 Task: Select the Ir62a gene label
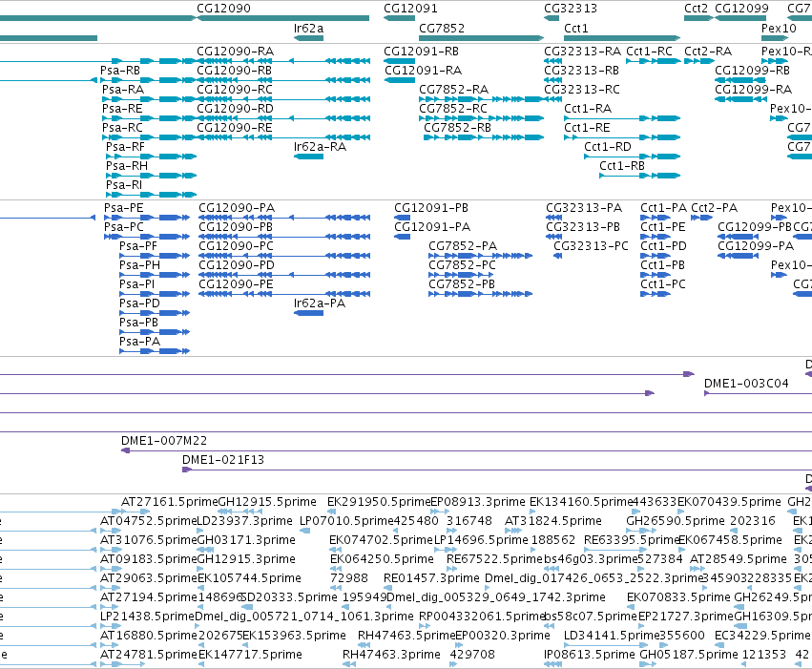308,29
